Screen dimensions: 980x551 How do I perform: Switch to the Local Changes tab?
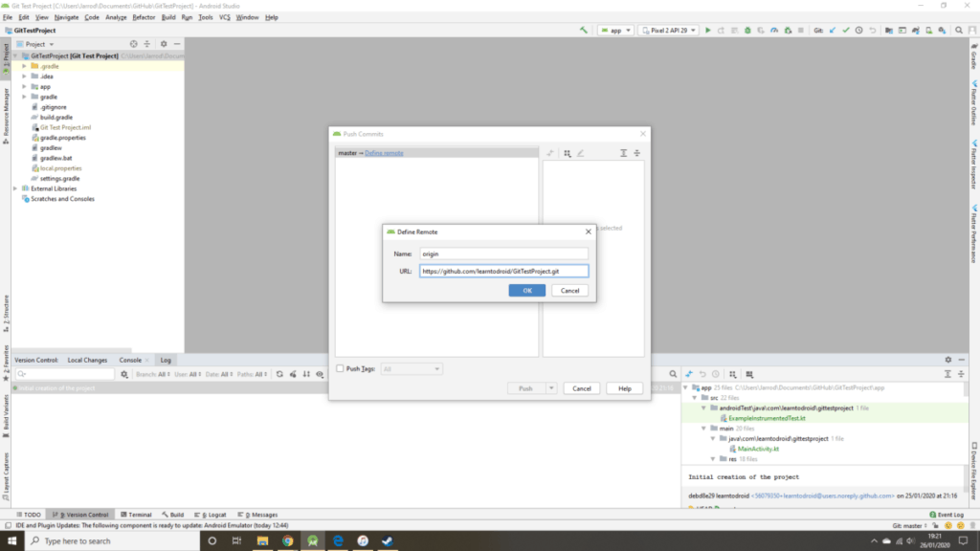(87, 360)
